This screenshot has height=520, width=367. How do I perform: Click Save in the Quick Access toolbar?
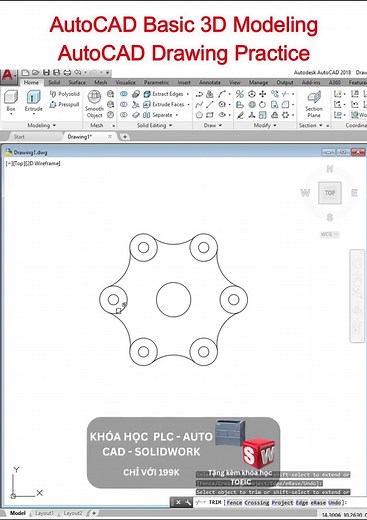(x=46, y=72)
